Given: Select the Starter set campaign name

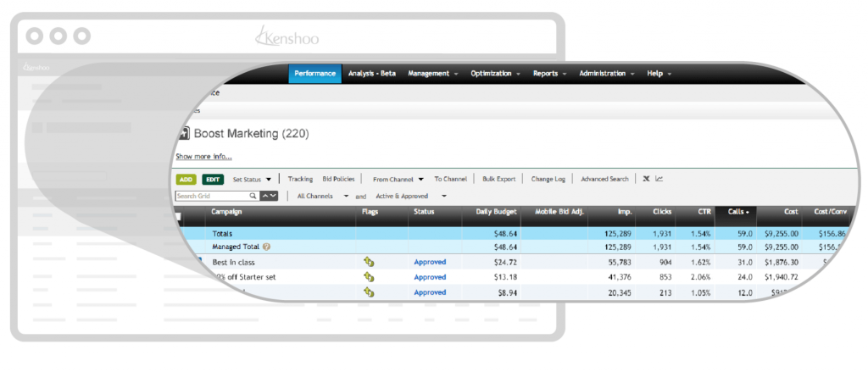Looking at the screenshot, I should point(243,277).
